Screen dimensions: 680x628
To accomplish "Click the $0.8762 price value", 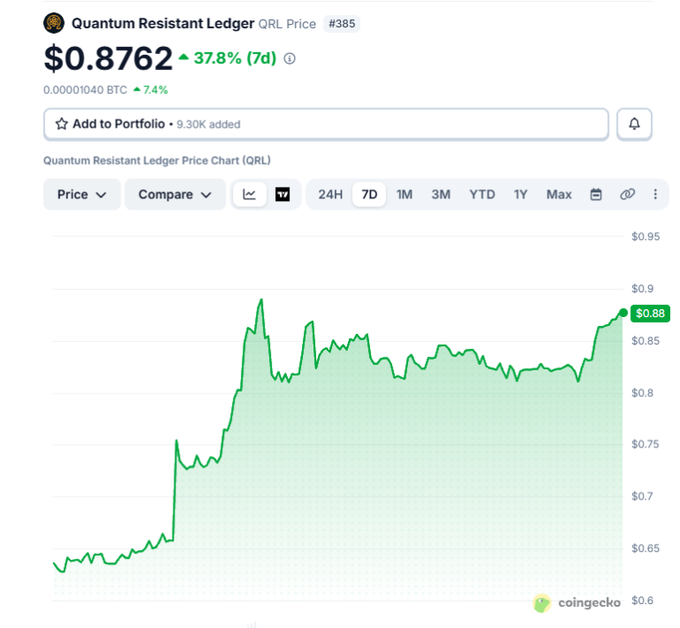I will [x=108, y=58].
